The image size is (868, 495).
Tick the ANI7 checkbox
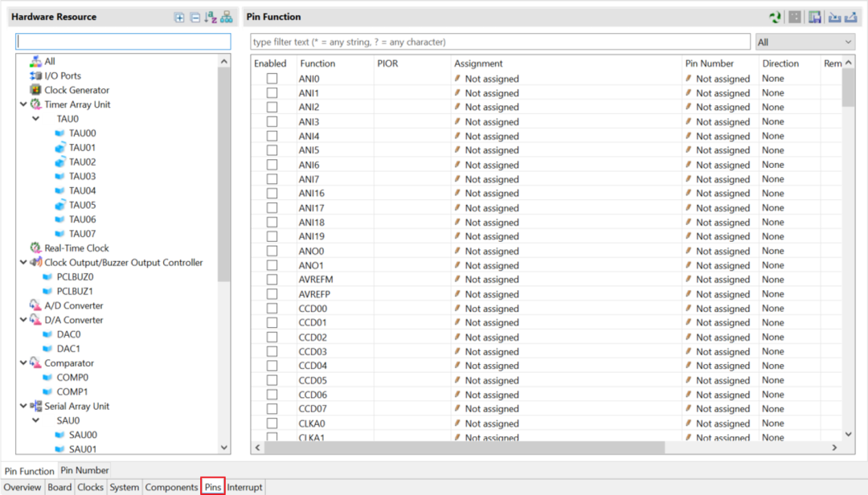[272, 179]
